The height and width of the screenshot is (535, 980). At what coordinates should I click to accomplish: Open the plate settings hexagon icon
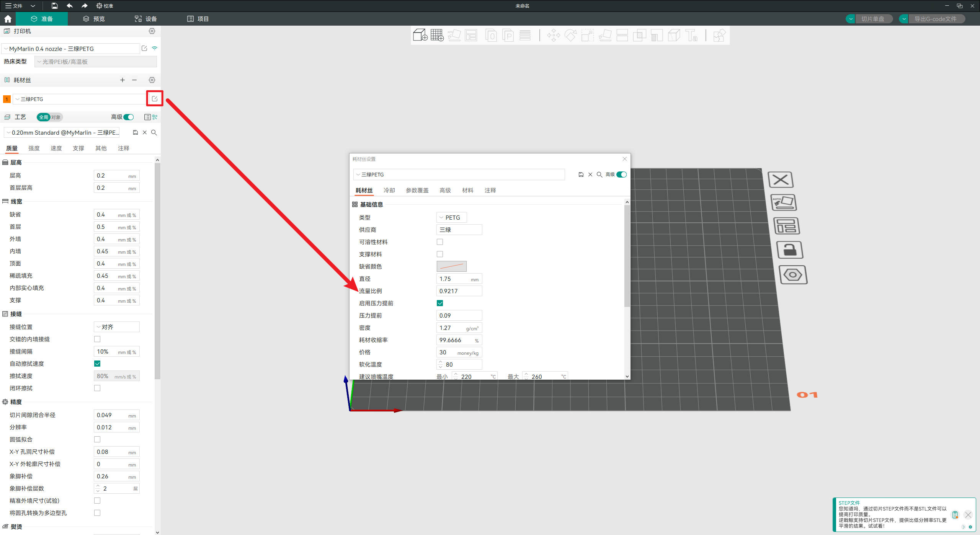tap(793, 274)
